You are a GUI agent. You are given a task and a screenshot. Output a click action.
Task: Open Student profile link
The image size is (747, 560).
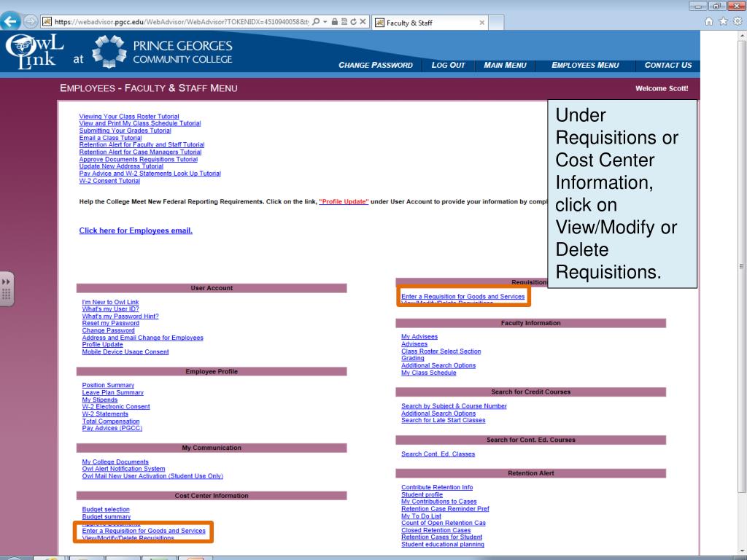tap(422, 495)
